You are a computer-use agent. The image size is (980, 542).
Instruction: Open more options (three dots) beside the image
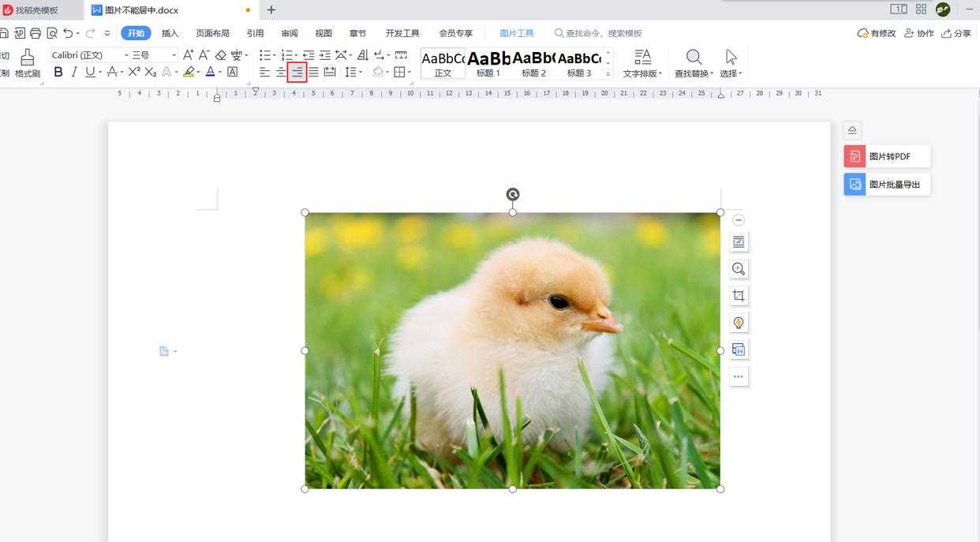739,376
